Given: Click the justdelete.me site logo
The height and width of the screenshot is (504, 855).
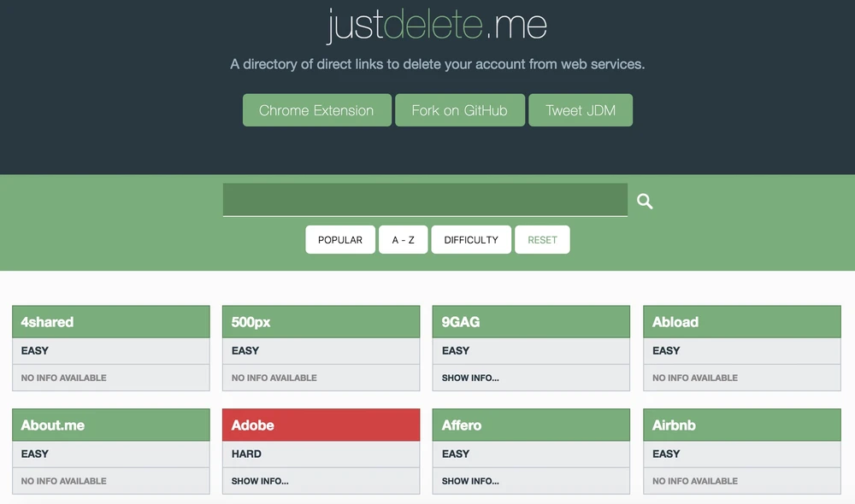Looking at the screenshot, I should [437, 25].
